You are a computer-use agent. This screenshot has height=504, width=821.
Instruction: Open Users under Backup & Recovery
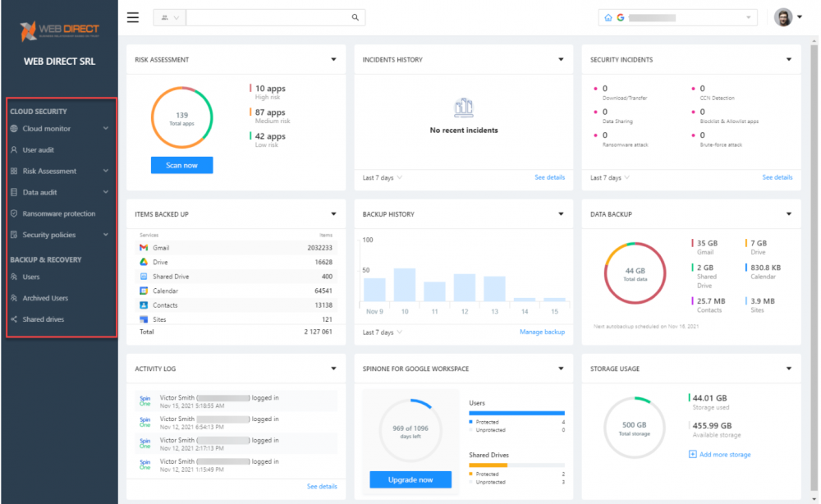coord(31,277)
